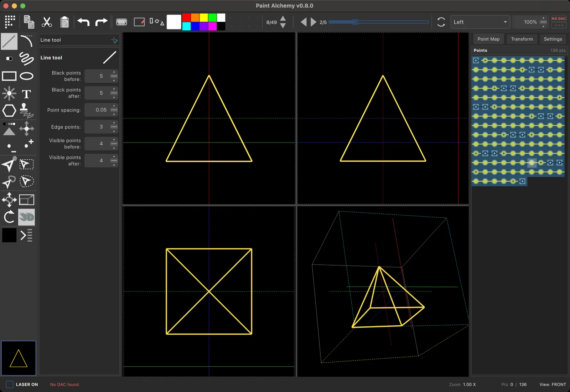This screenshot has width=570, height=392.
Task: Go to next frame arrow
Action: 313,22
